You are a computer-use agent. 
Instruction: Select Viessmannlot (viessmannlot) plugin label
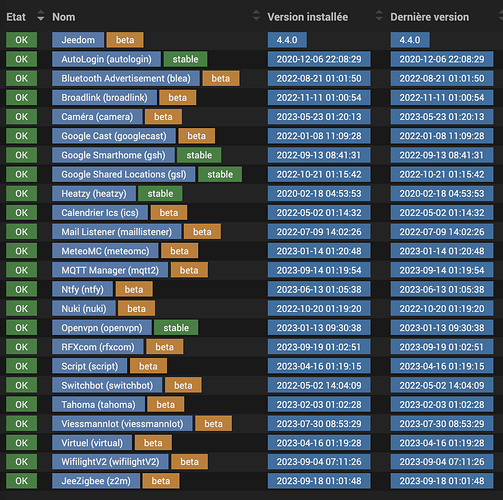point(122,424)
